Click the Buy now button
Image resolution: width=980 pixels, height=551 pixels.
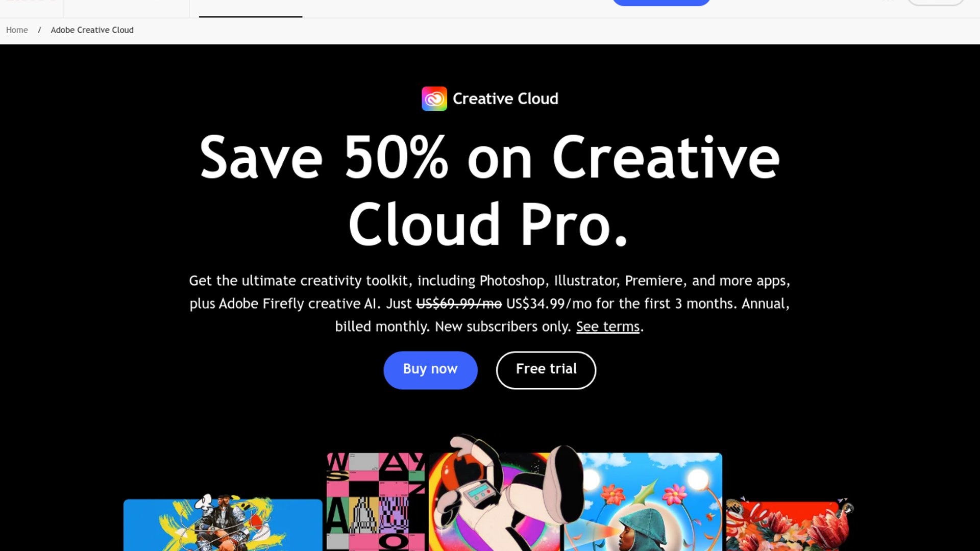430,370
